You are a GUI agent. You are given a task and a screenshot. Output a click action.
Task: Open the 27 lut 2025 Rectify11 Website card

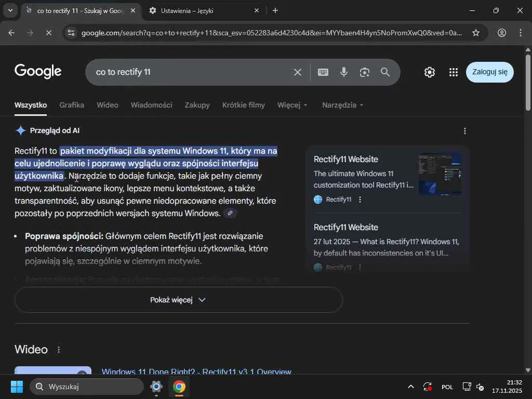(387, 241)
